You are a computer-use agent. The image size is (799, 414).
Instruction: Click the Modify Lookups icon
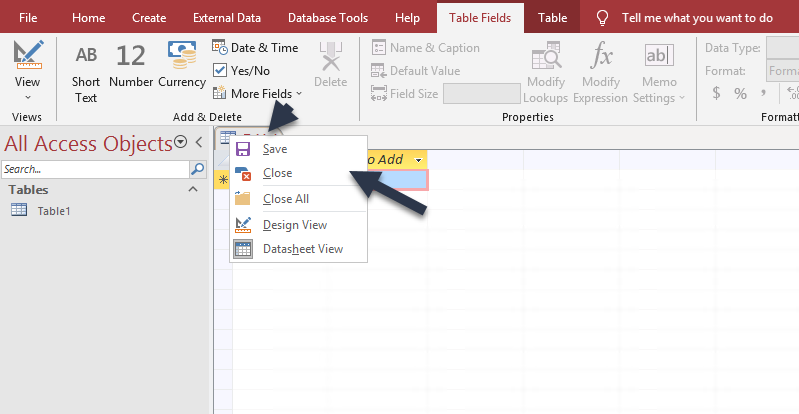pos(546,57)
